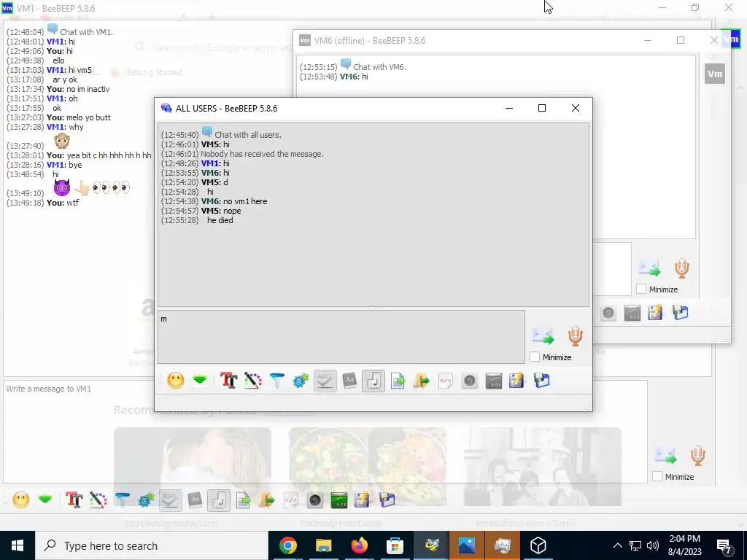Viewport: 747px width, 560px height.
Task: Show hidden system tray icons chevron
Action: pyautogui.click(x=617, y=545)
